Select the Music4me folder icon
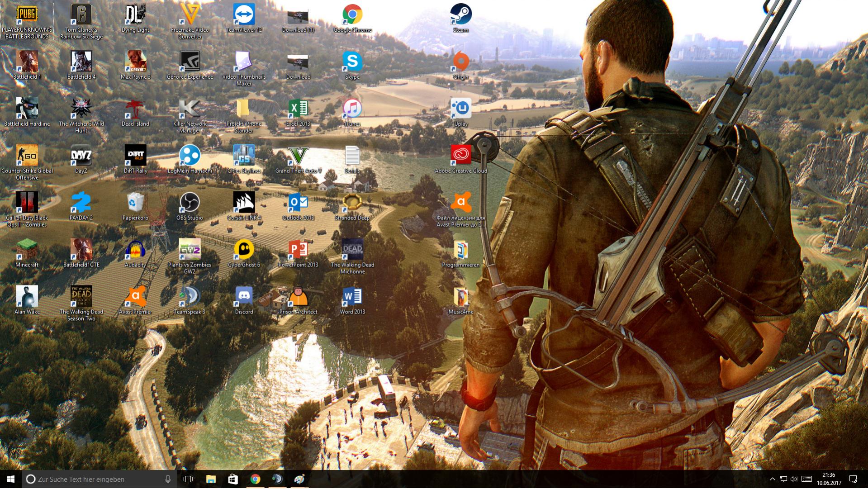The width and height of the screenshot is (868, 489). (x=461, y=300)
